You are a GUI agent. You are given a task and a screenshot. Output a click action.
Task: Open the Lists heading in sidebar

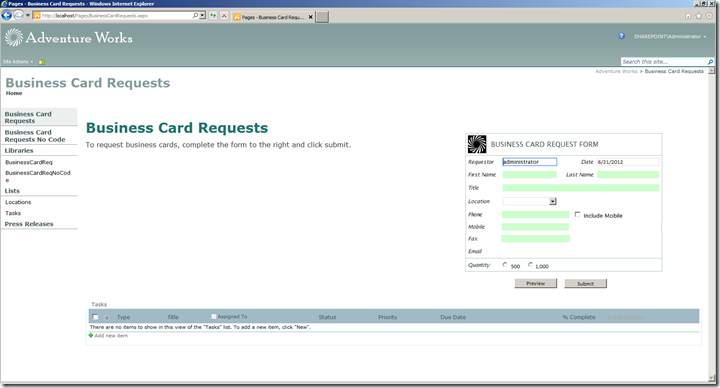point(12,191)
